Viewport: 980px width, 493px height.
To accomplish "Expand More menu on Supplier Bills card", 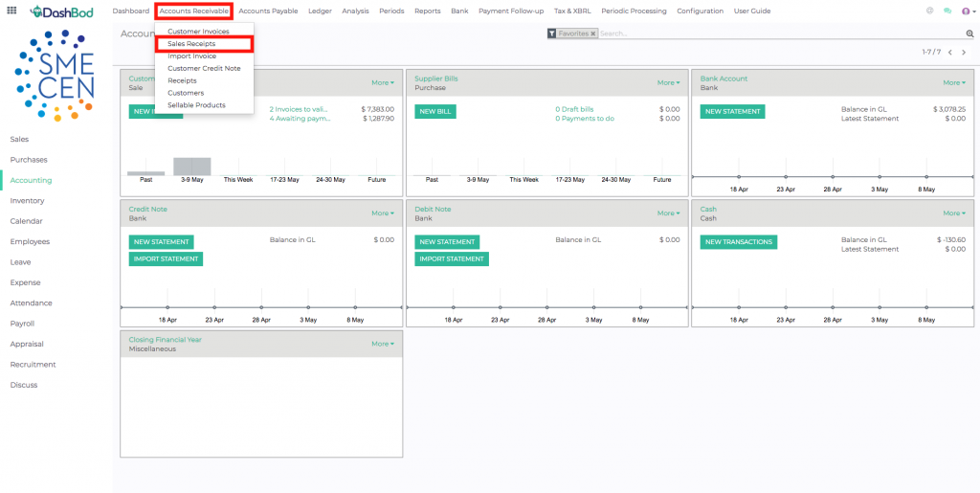I will pos(668,82).
